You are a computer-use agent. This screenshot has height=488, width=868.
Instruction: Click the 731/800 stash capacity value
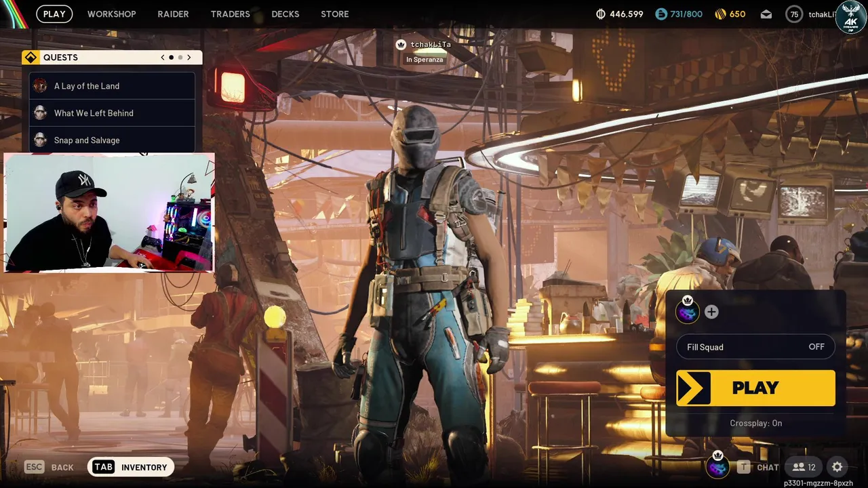pyautogui.click(x=686, y=14)
